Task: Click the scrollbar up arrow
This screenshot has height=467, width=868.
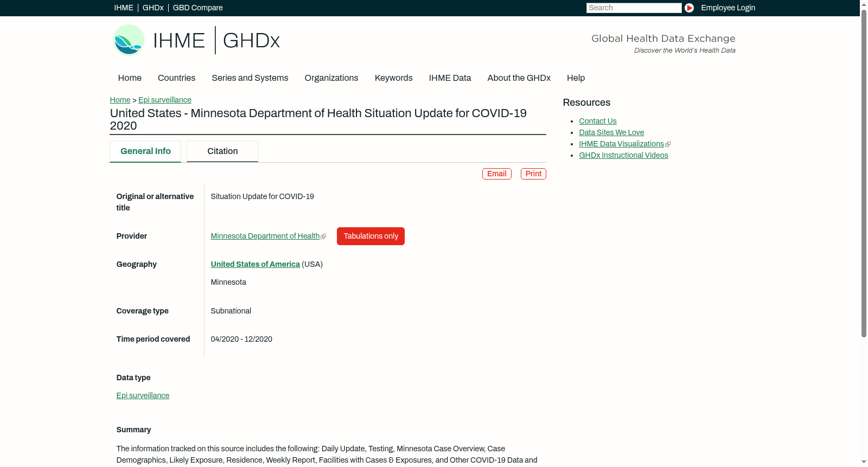Action: click(864, 4)
